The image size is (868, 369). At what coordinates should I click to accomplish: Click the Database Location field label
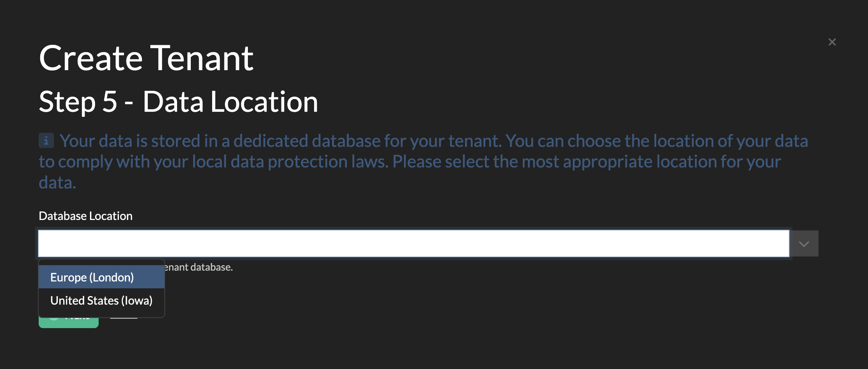86,216
